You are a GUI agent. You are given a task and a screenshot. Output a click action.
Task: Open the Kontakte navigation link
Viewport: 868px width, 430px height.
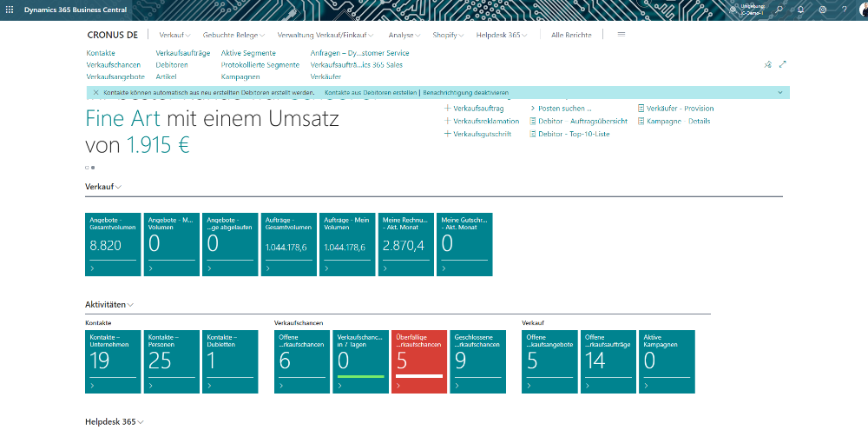coord(101,53)
